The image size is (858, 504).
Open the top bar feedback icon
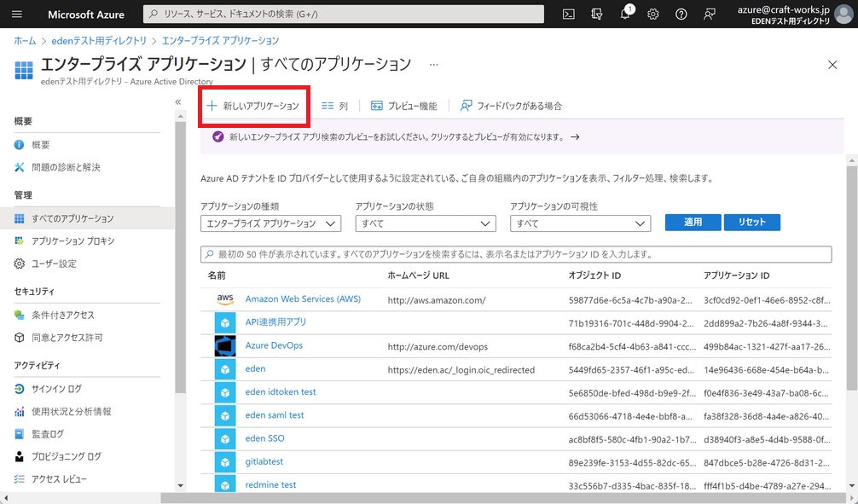click(x=709, y=14)
